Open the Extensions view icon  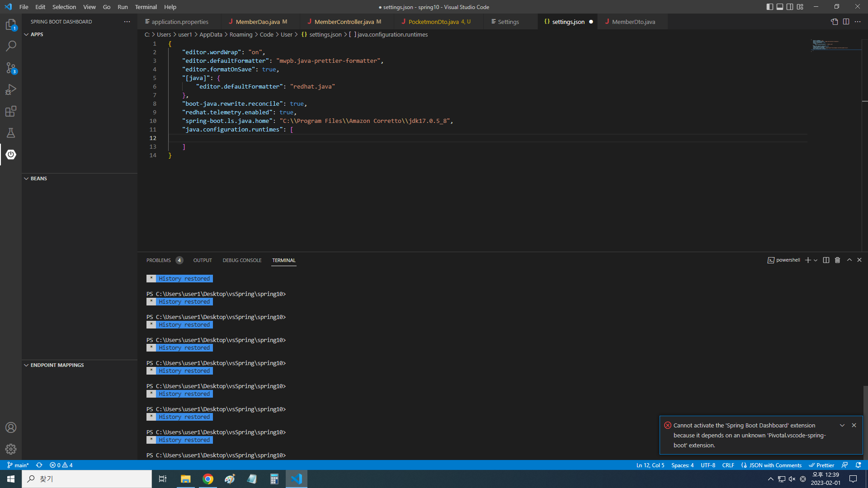pos(11,111)
